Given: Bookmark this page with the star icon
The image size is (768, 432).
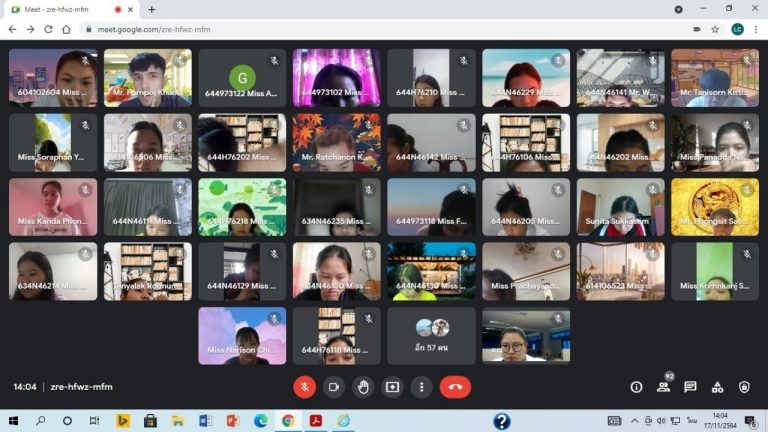Looking at the screenshot, I should pos(715,30).
